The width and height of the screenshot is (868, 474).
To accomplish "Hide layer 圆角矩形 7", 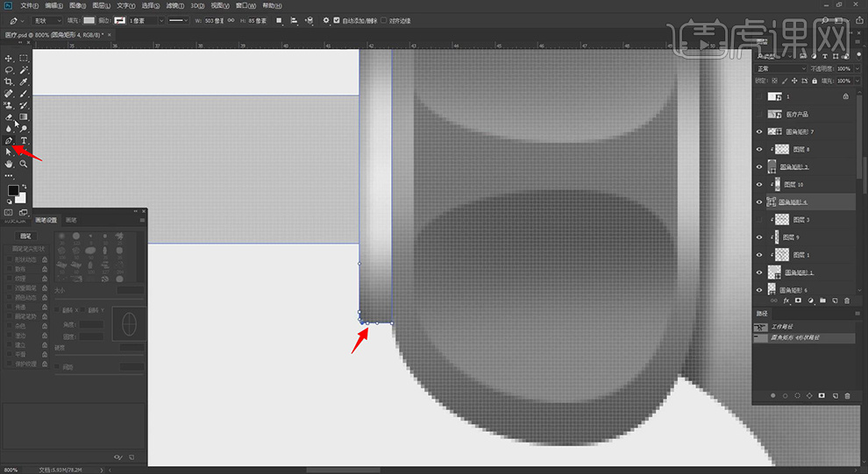I will 759,131.
